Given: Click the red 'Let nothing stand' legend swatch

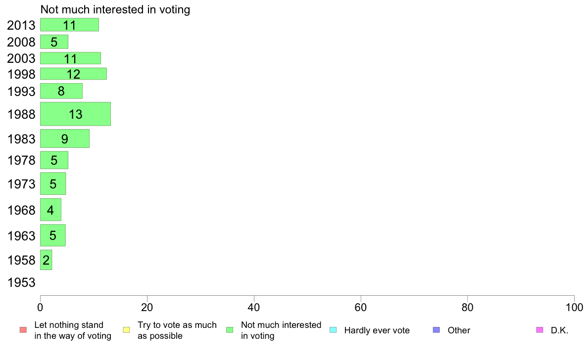Looking at the screenshot, I should (x=23, y=330).
